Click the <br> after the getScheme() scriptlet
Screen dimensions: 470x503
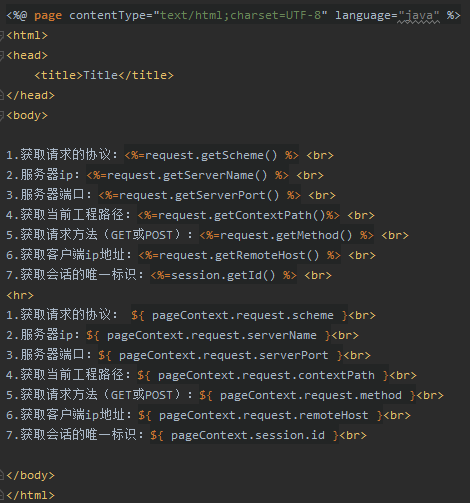[320, 155]
